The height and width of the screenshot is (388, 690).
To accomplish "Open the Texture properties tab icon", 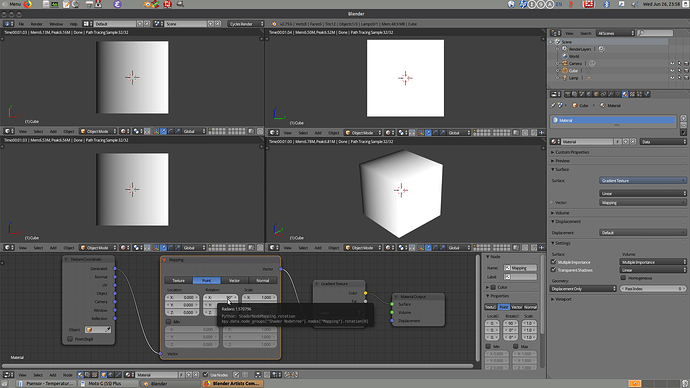I will [x=632, y=94].
